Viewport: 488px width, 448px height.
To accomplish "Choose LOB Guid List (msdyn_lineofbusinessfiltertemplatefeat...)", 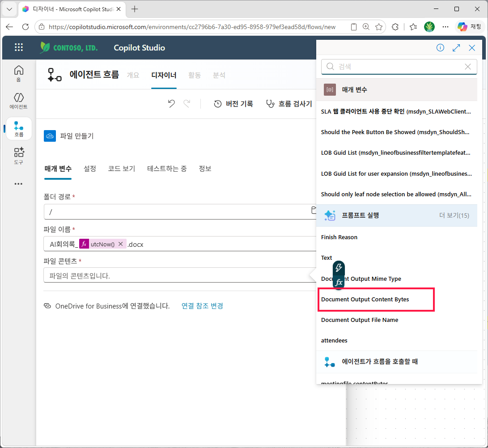I will click(395, 152).
